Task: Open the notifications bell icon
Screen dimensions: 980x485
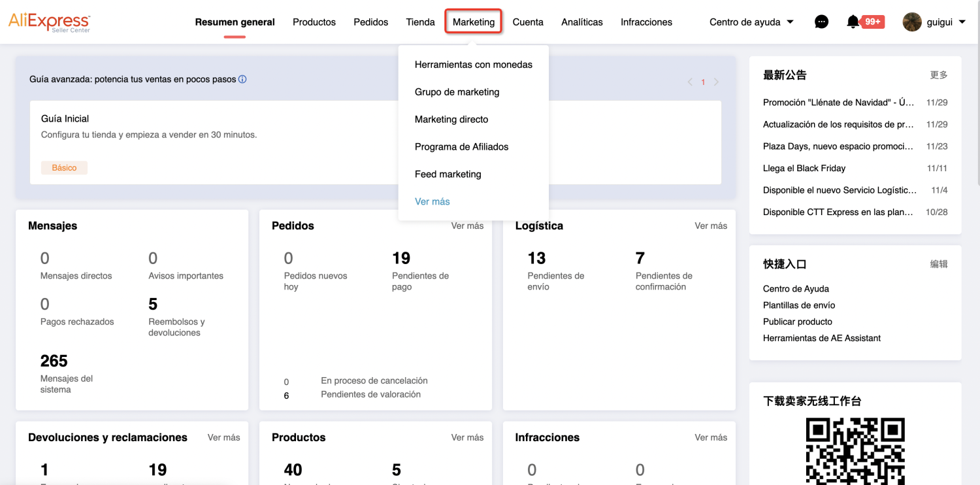Action: point(853,22)
